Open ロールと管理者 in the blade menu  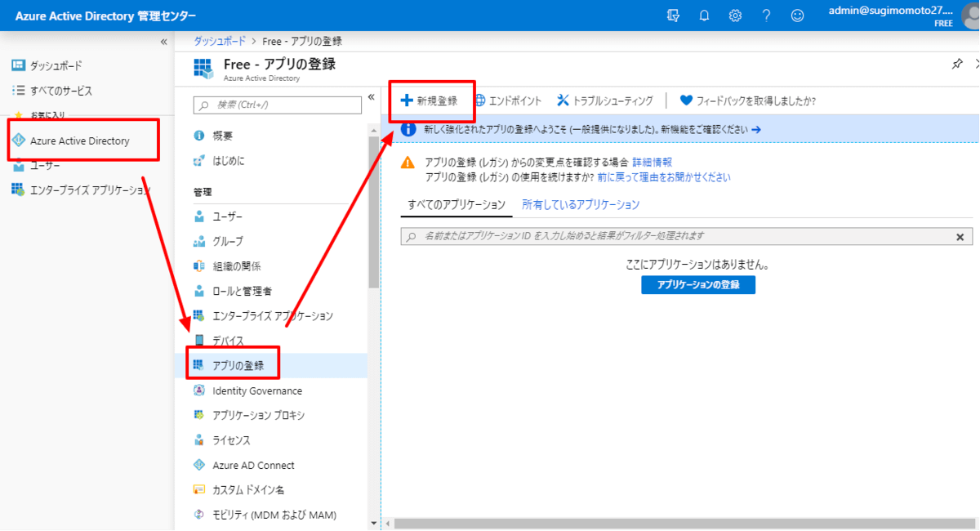[242, 291]
